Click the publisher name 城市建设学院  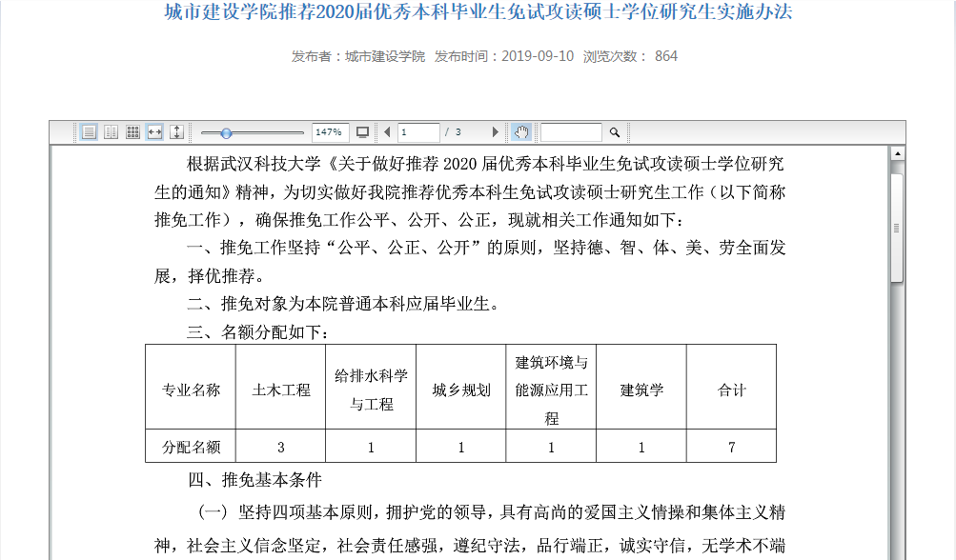(385, 56)
